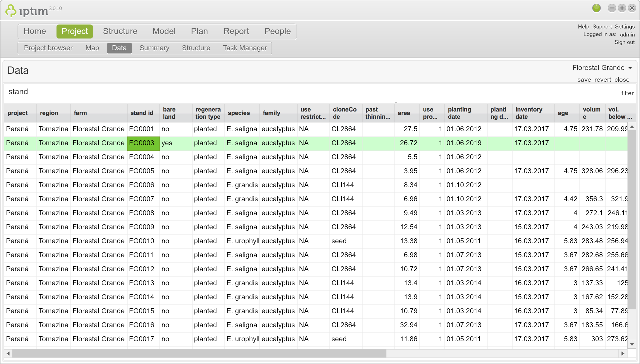Sort by the stand id column header

[143, 113]
